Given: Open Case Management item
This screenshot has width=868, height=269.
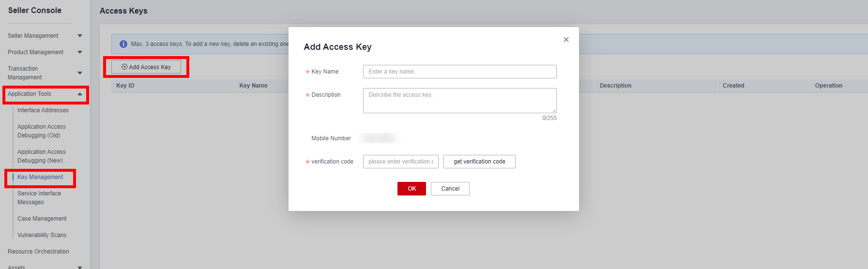Looking at the screenshot, I should click(x=42, y=219).
